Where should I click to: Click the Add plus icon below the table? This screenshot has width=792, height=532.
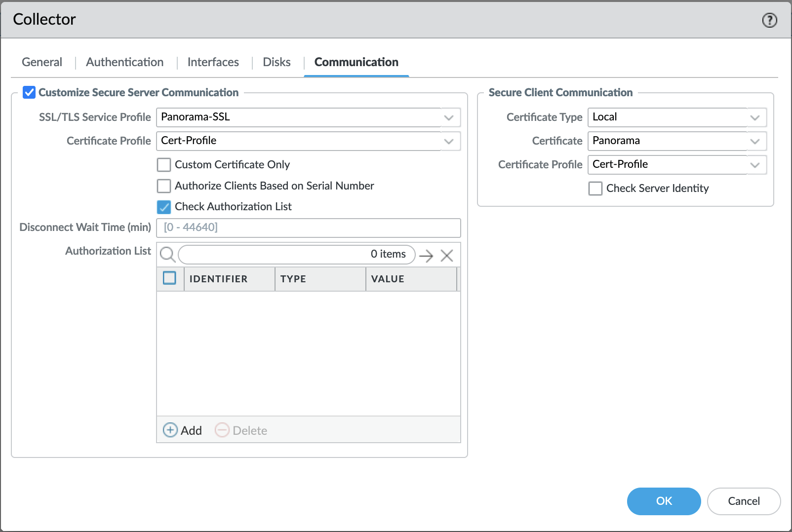(x=170, y=430)
